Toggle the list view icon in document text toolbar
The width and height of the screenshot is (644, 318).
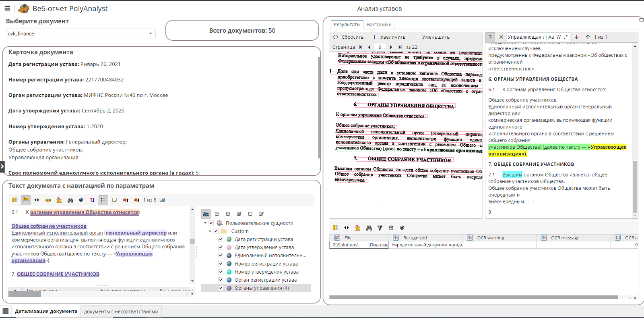pyautogui.click(x=103, y=200)
